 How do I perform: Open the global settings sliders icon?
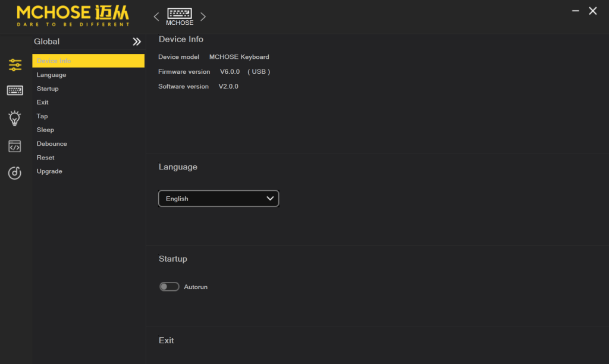[x=15, y=65]
